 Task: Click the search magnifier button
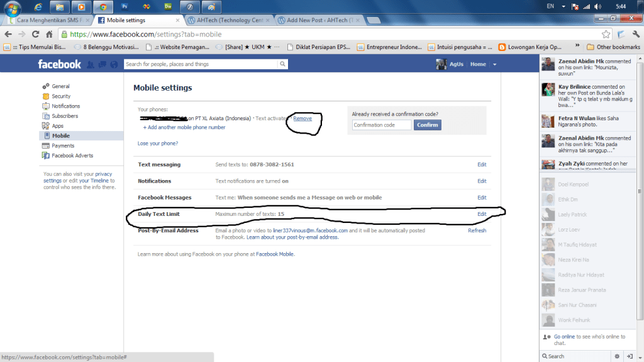point(282,64)
